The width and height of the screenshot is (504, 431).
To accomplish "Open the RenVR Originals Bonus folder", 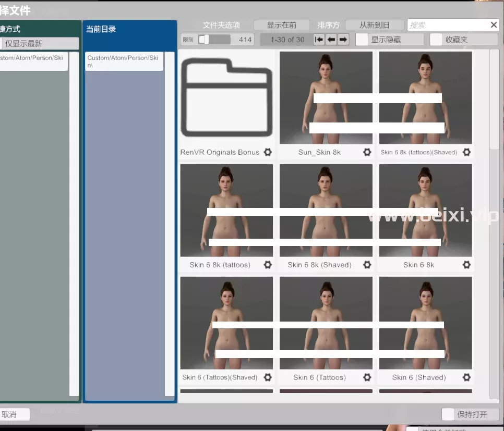I will (226, 97).
